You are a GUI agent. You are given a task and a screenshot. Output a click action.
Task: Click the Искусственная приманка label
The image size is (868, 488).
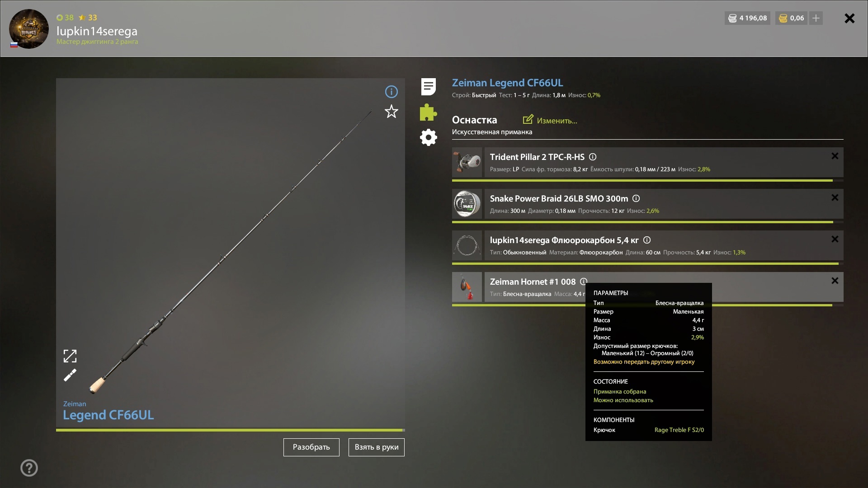coord(492,132)
